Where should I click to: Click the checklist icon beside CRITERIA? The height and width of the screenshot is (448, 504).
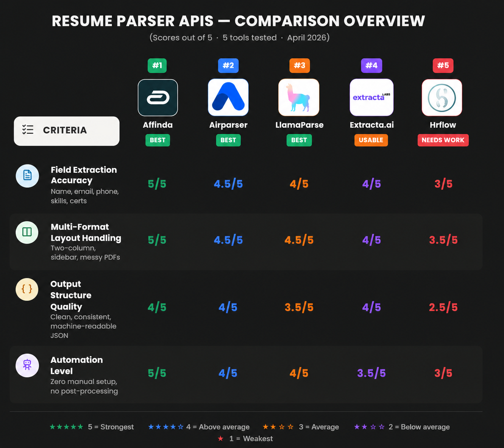(x=28, y=130)
